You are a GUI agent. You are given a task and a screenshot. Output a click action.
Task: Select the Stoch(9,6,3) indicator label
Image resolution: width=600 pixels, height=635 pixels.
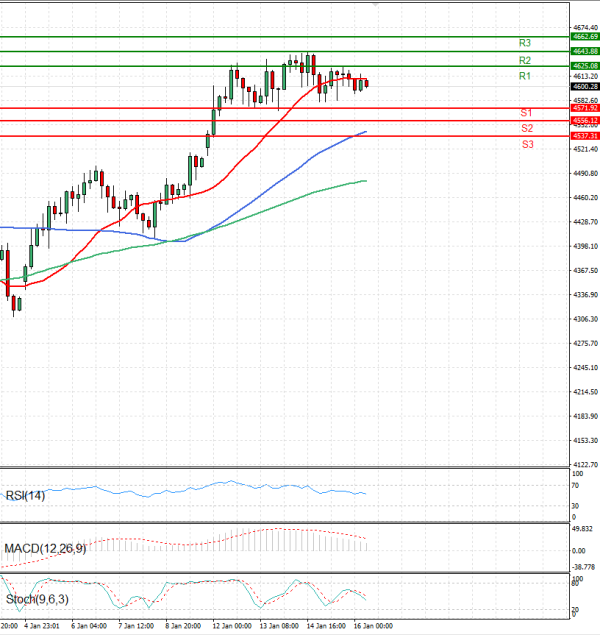pyautogui.click(x=38, y=599)
